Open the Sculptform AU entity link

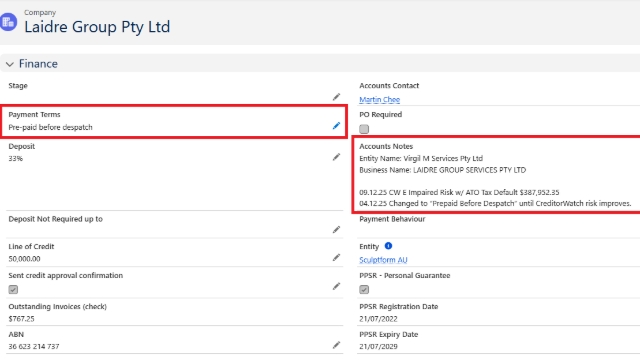383,260
